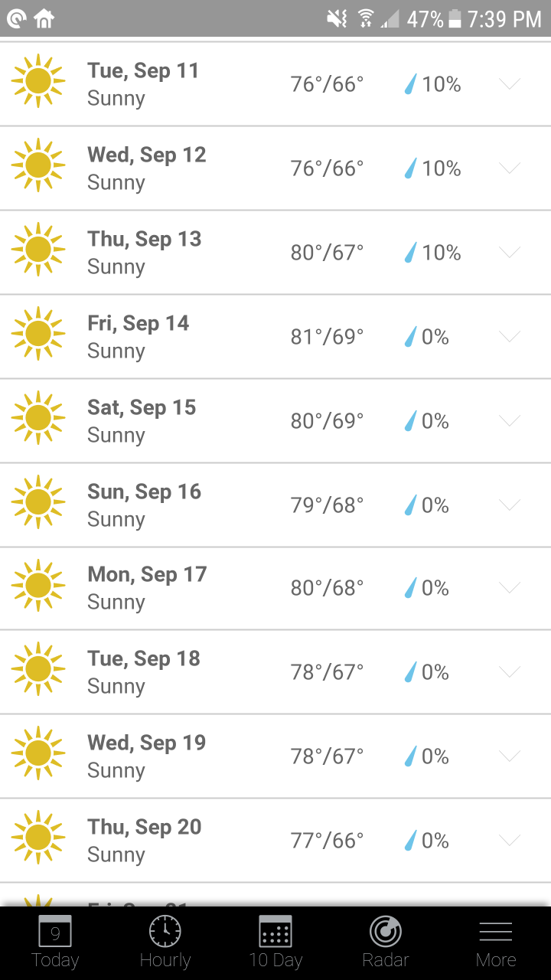Switch to the Hourly tab label
The image size is (551, 980).
pyautogui.click(x=165, y=960)
